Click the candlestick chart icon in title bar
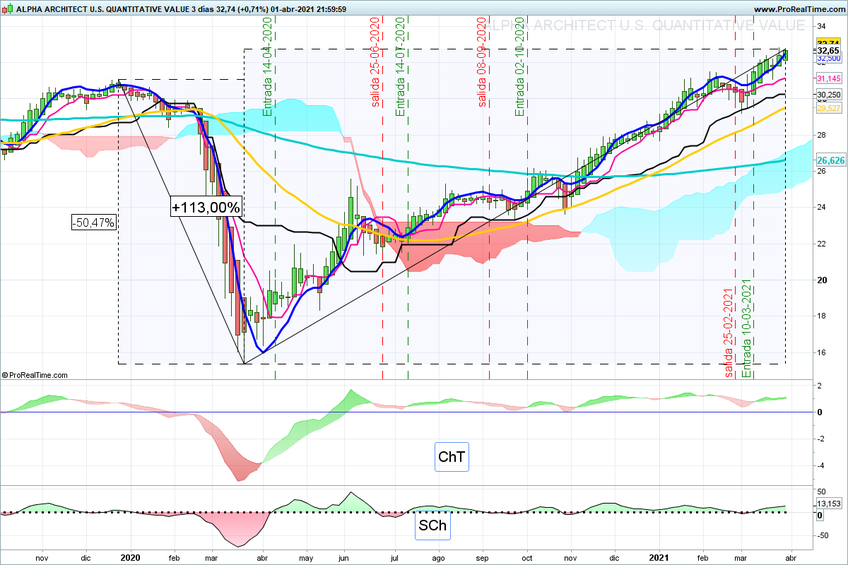Screen dimensions: 848x565 8,9
